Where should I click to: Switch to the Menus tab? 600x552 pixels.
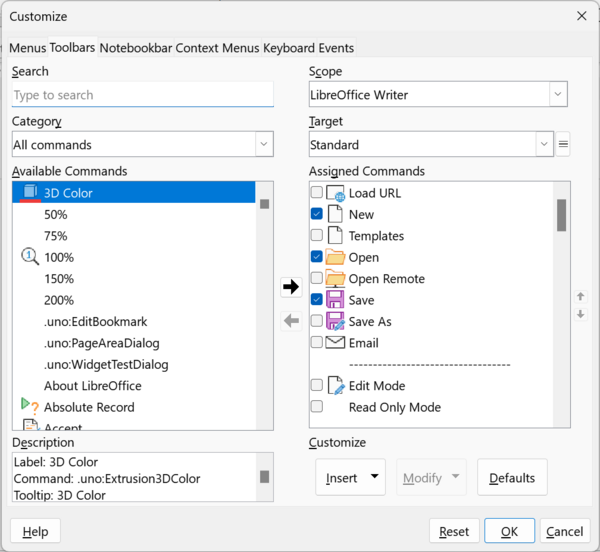point(27,48)
